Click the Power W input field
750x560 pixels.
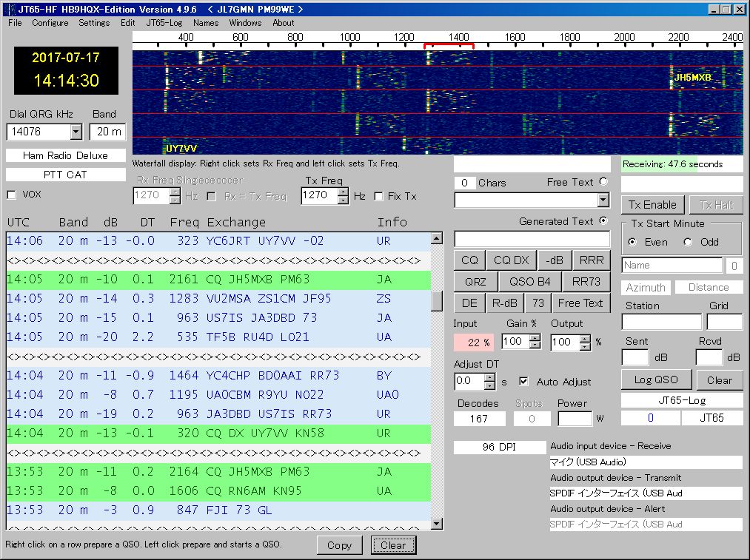(x=575, y=419)
